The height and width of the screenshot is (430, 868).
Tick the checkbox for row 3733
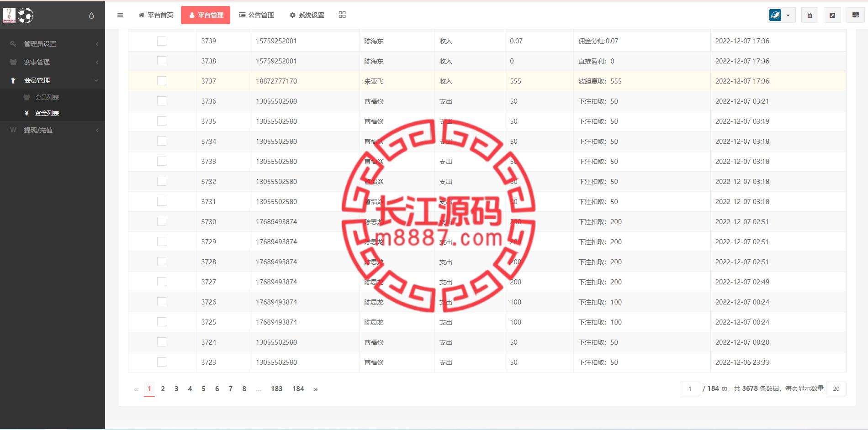[x=162, y=162]
